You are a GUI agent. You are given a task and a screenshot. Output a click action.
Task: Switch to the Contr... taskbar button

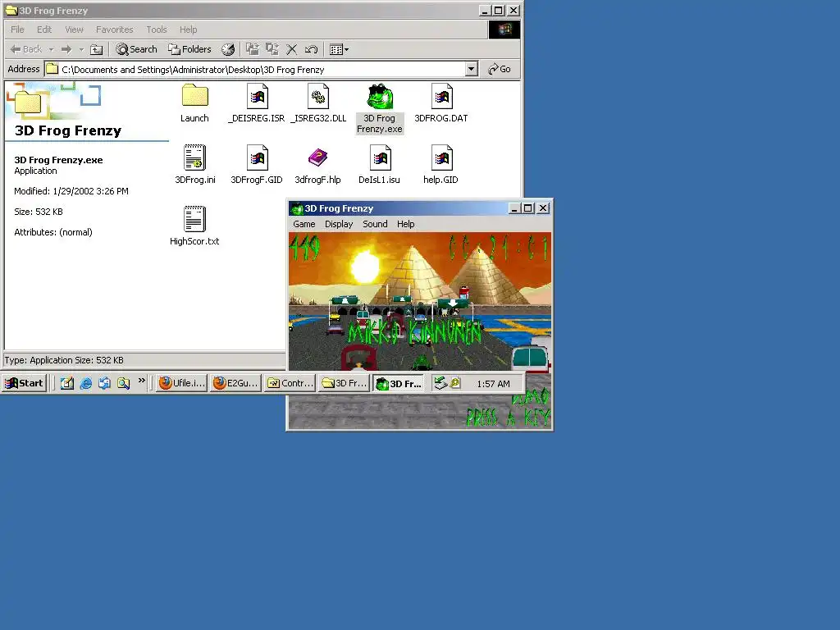click(x=290, y=383)
